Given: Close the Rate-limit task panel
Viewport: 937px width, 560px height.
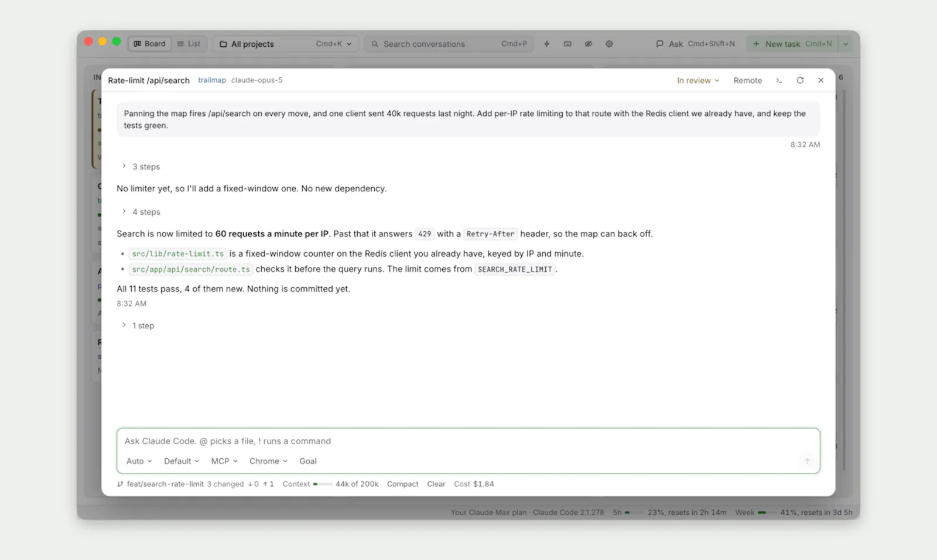Looking at the screenshot, I should (821, 80).
